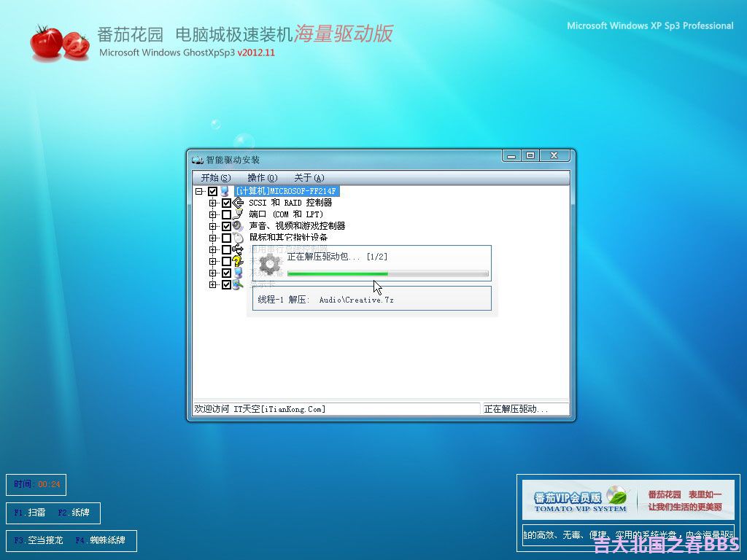Viewport: 747px width, 560px height.
Task: Select the [计算机]MICROSOF-FF214F tree label
Action: [x=286, y=192]
